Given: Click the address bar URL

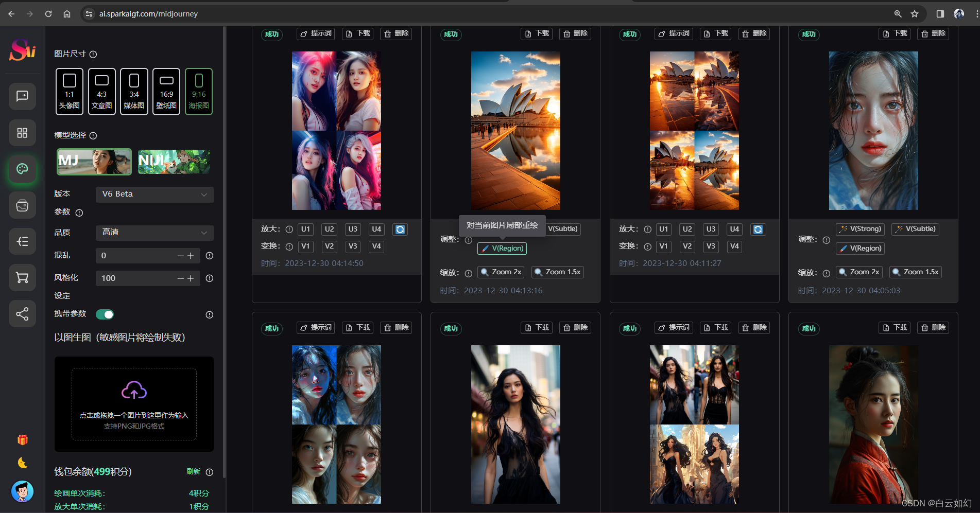Looking at the screenshot, I should pos(148,14).
